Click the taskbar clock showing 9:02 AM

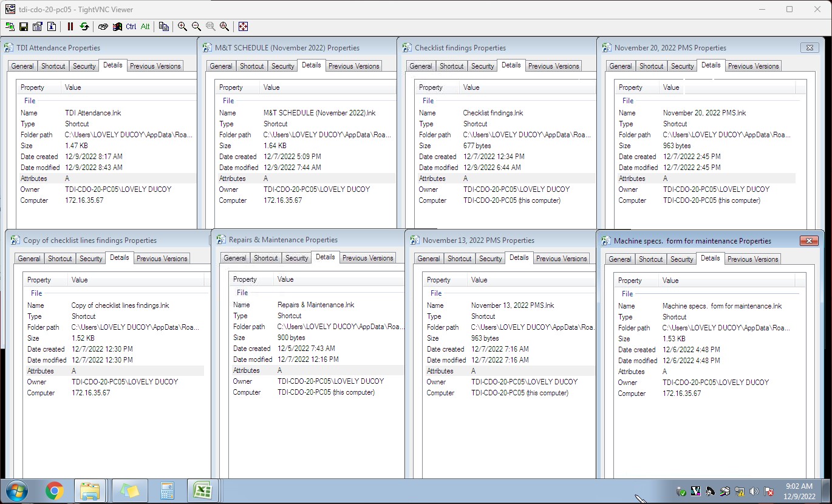click(799, 491)
